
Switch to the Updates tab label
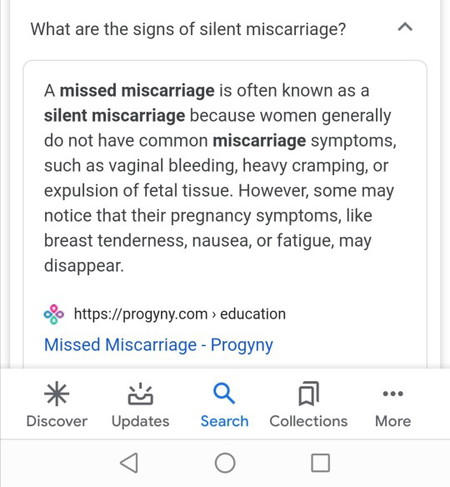coord(141,422)
